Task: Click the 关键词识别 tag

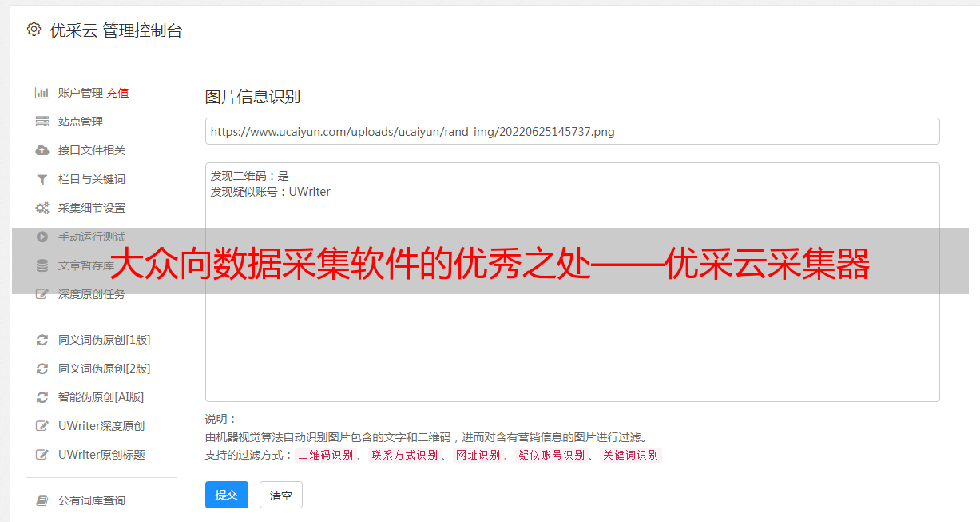Action: click(631, 455)
